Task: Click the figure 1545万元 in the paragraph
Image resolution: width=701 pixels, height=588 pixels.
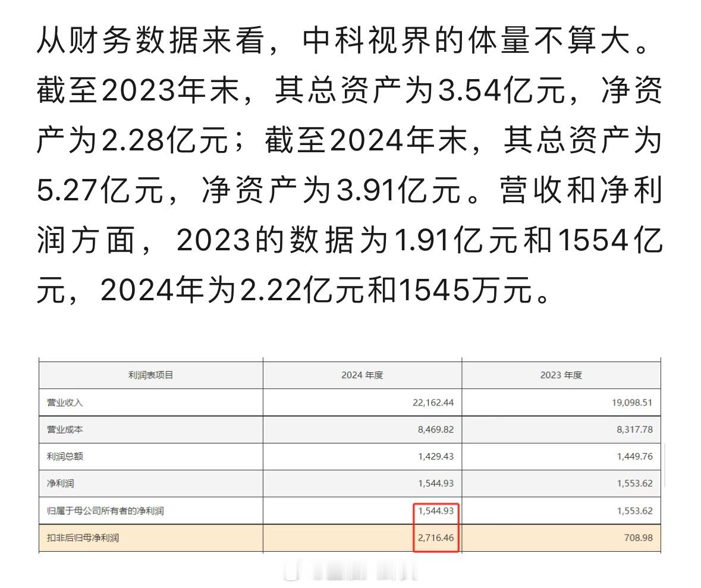Action: tap(465, 290)
